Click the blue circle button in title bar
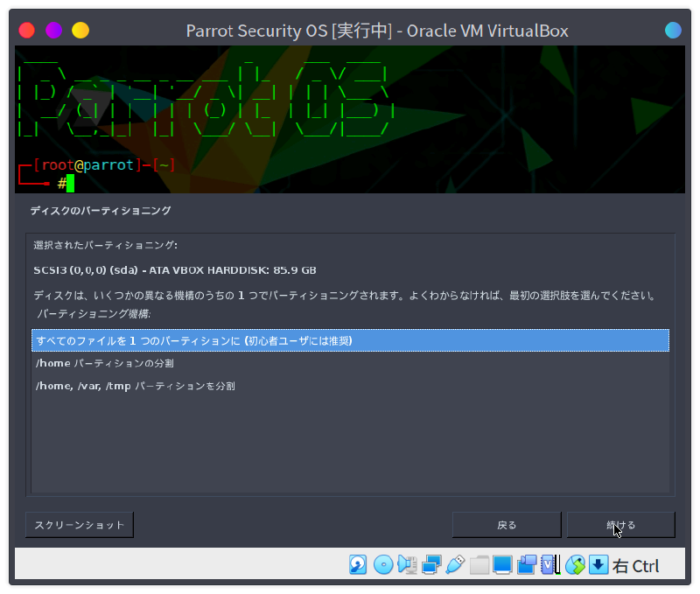The width and height of the screenshot is (700, 594). point(673,31)
